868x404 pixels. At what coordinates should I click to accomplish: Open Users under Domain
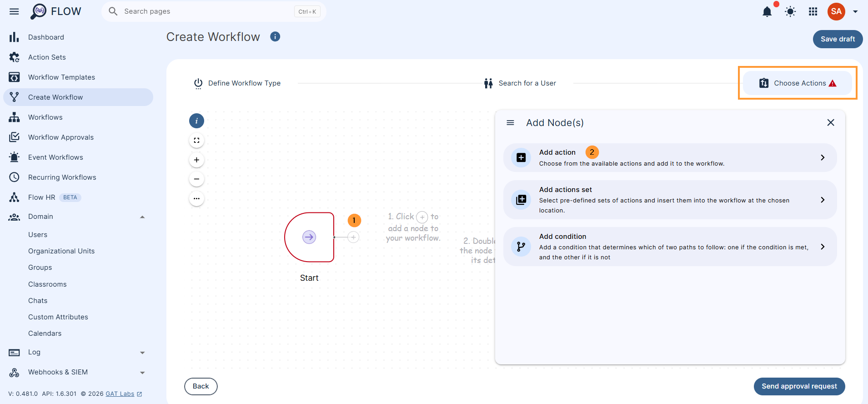[x=38, y=235]
